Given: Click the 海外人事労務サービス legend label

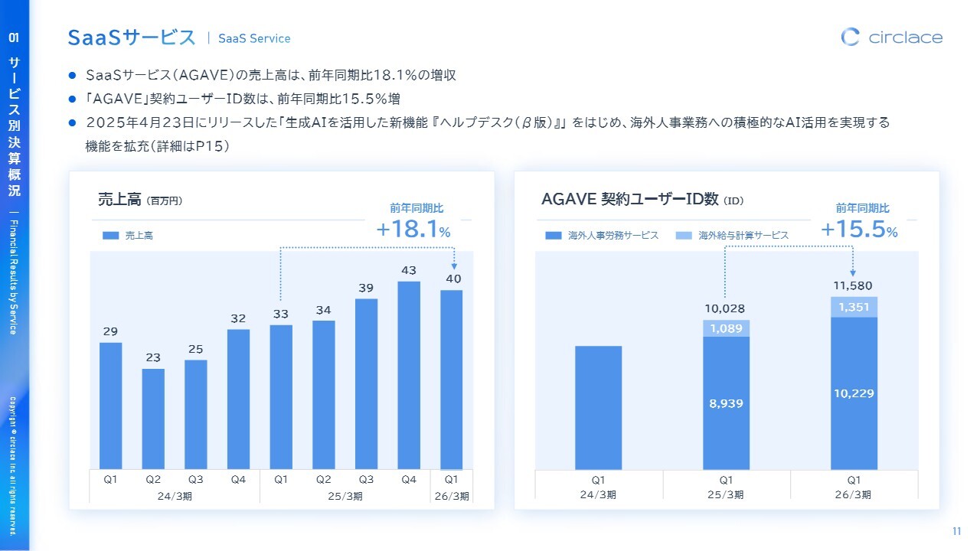Looking at the screenshot, I should [613, 236].
